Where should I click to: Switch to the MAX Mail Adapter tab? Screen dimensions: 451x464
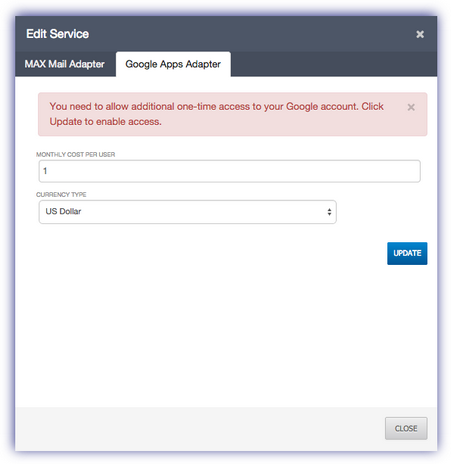(x=65, y=64)
